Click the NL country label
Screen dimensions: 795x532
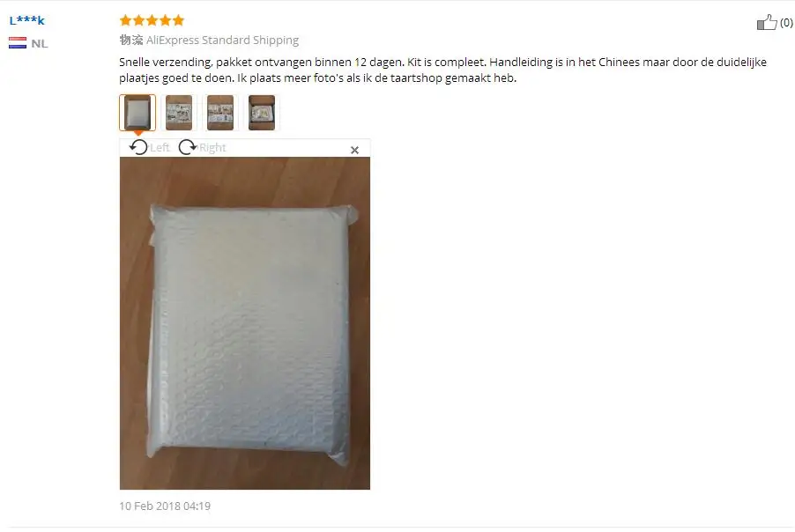40,43
